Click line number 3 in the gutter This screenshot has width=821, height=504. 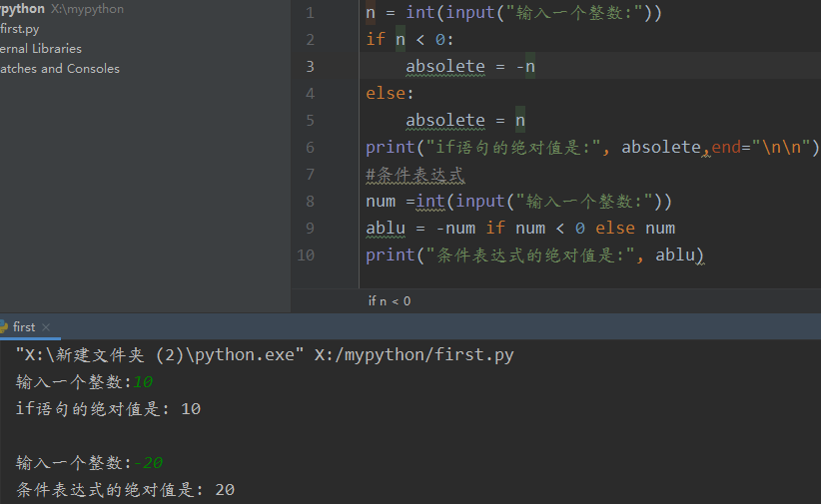tap(310, 67)
